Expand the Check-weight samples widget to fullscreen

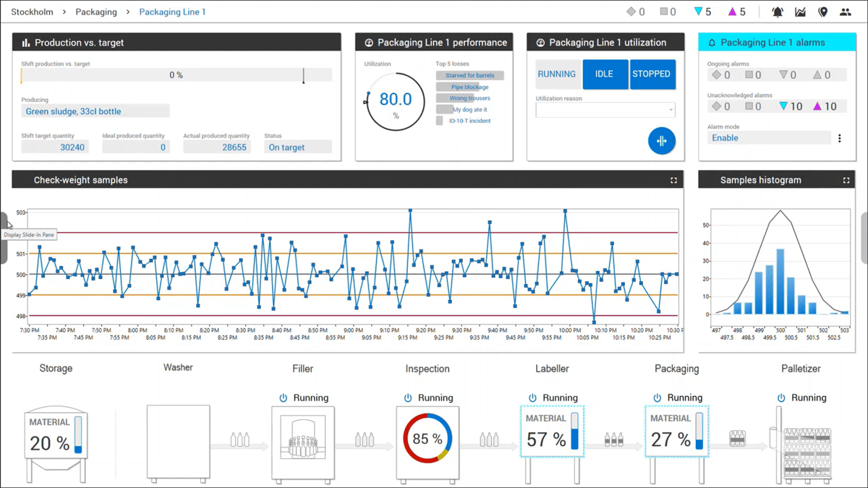[x=673, y=179]
